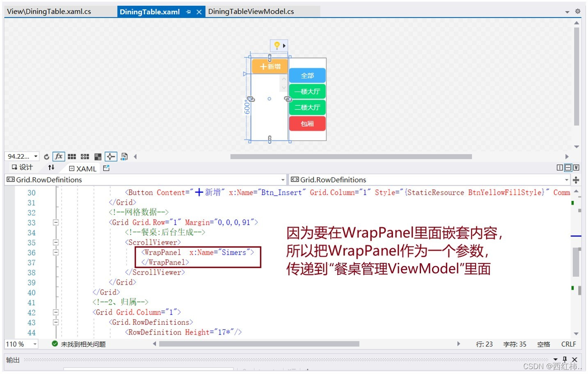Click the green no-issues checkmark icon
The image size is (588, 374).
55,344
